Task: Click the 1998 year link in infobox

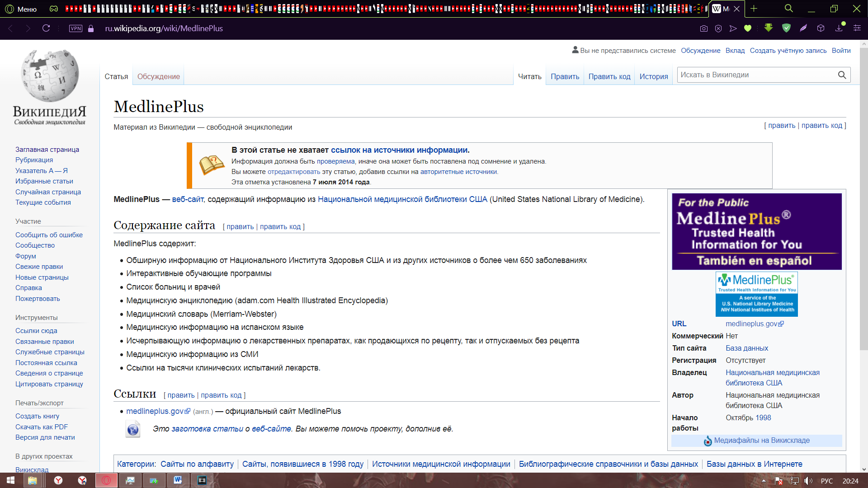Action: [x=763, y=418]
